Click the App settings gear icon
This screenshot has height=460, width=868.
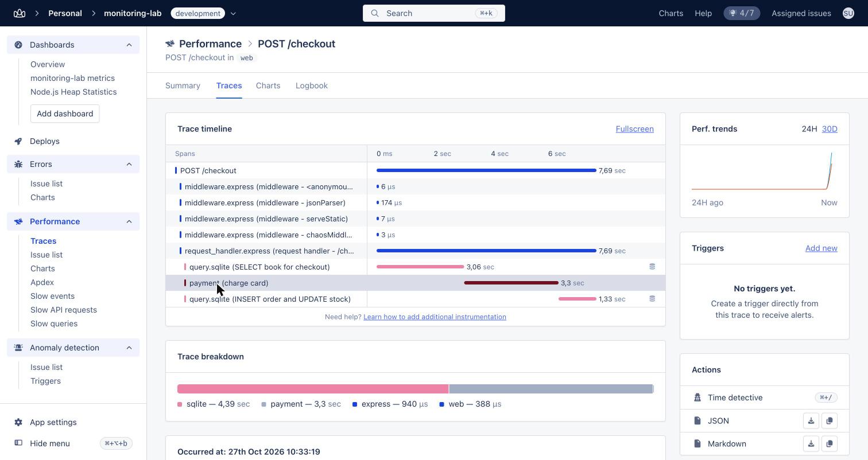point(18,422)
